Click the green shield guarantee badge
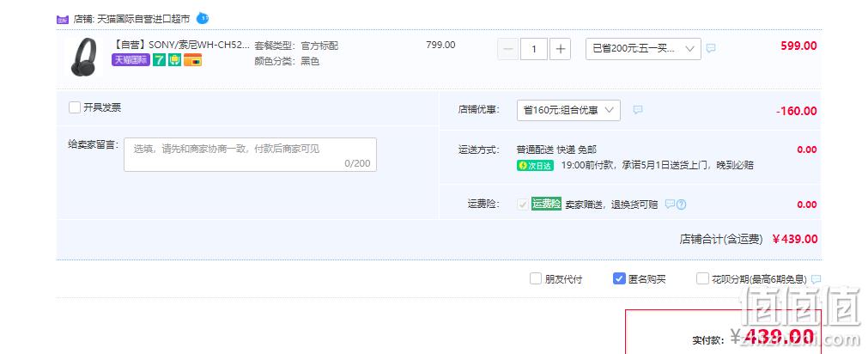 point(175,60)
